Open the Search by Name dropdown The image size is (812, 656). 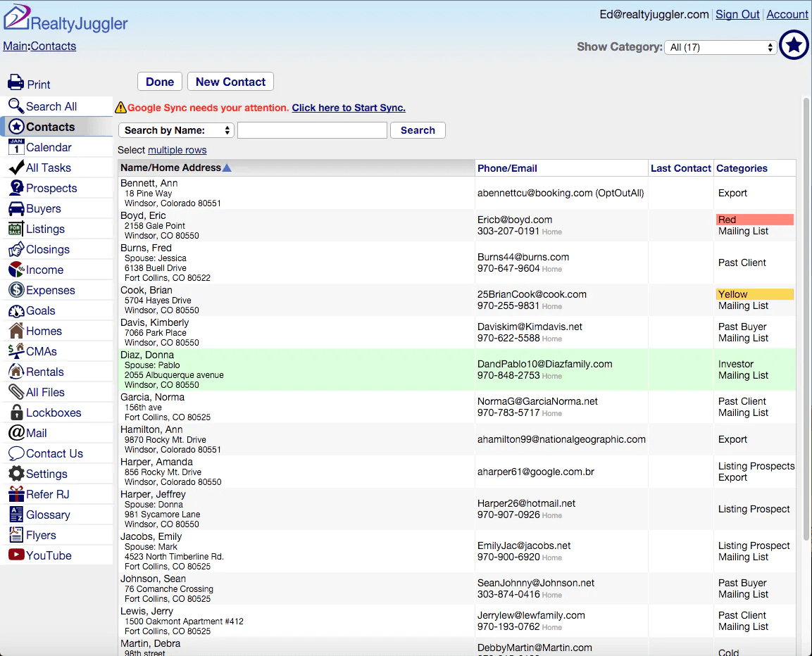tap(175, 130)
